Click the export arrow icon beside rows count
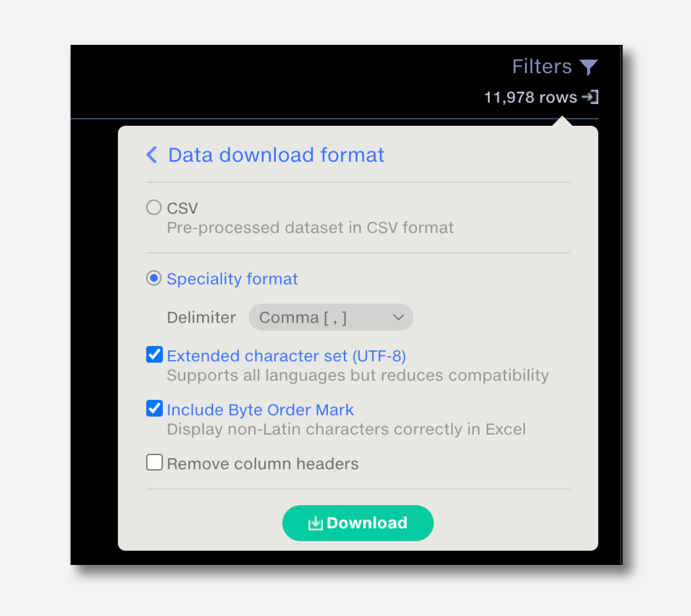The width and height of the screenshot is (691, 616). 590,97
